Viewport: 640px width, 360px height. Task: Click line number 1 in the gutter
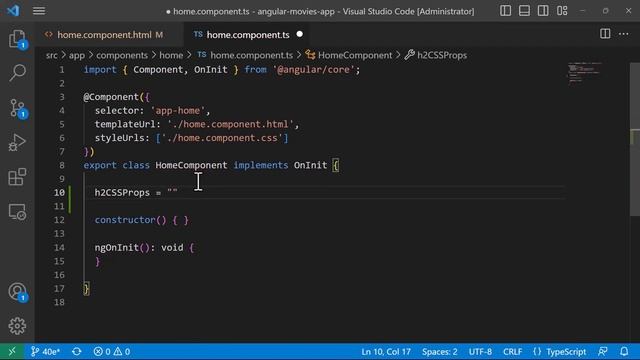pyautogui.click(x=62, y=70)
